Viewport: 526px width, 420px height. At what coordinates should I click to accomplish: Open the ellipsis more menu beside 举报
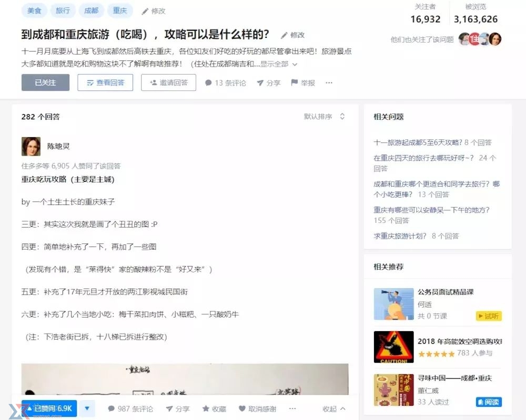329,83
